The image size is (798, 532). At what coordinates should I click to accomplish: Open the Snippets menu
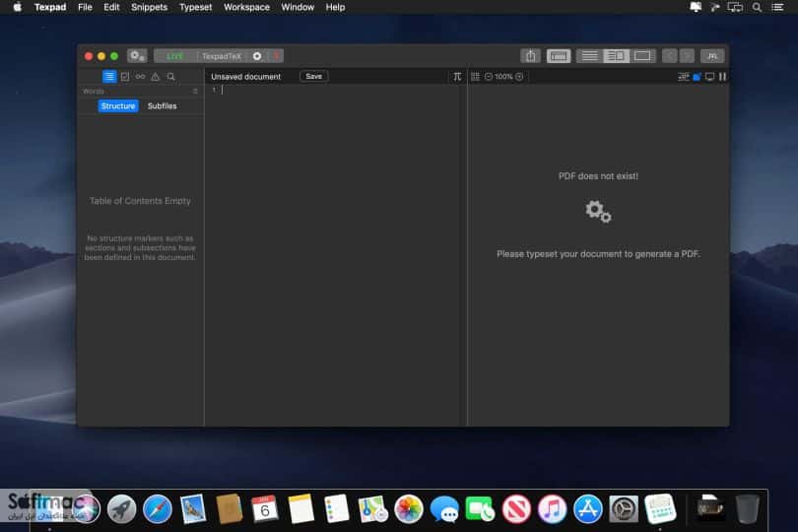point(149,7)
